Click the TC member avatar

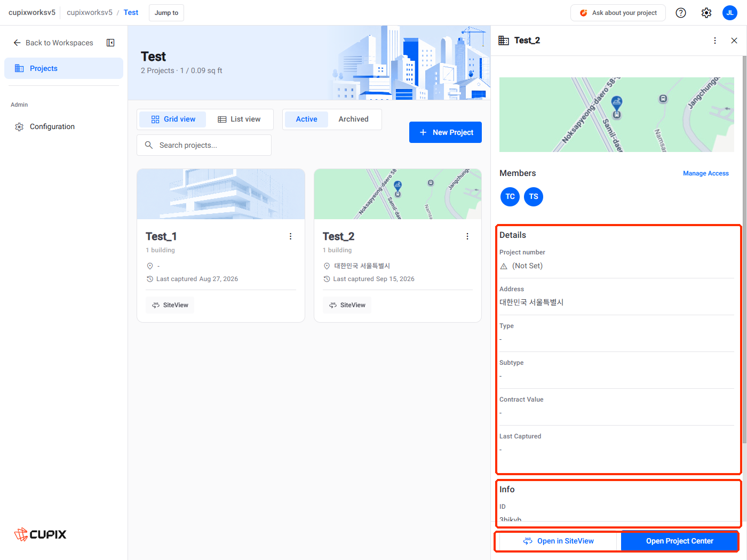point(510,197)
